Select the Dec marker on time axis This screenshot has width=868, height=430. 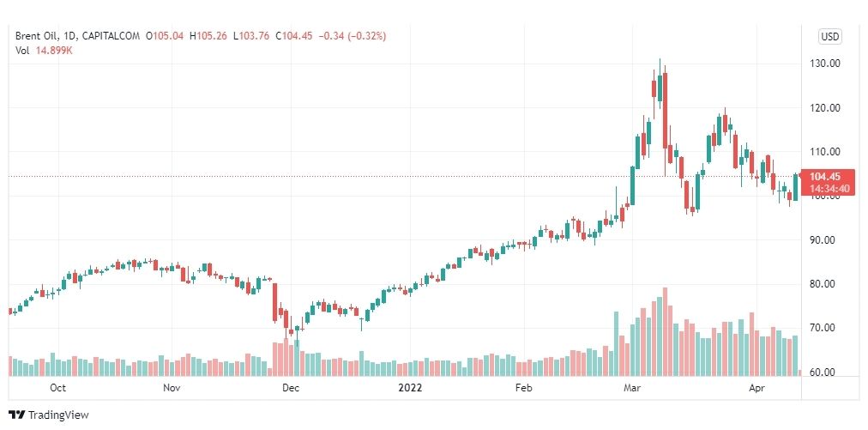click(291, 388)
